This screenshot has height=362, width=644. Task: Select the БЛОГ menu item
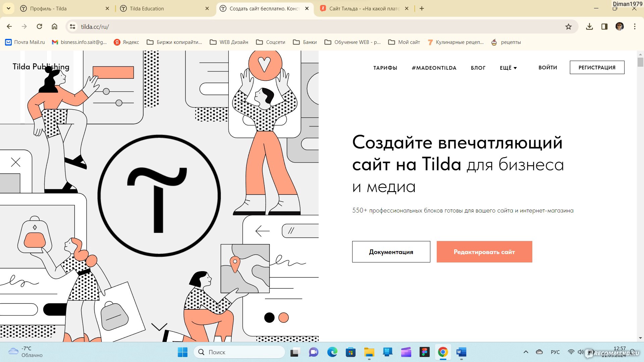478,68
